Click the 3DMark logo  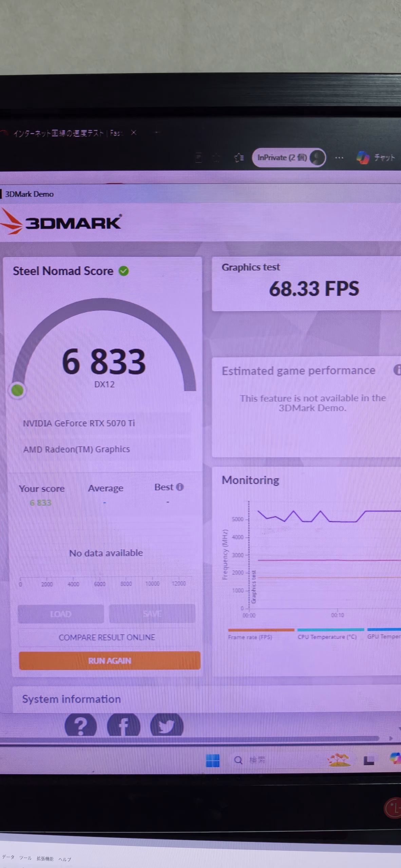point(61,222)
